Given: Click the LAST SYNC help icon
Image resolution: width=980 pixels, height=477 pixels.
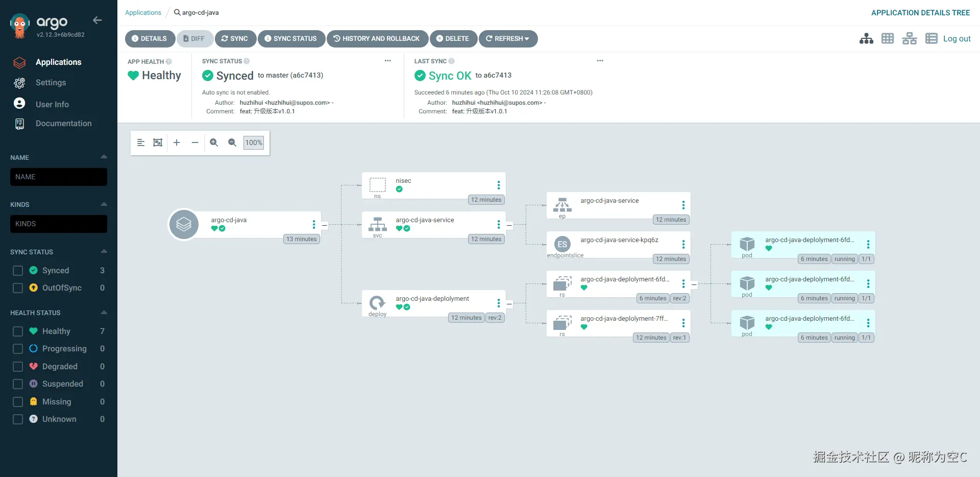Looking at the screenshot, I should click(452, 61).
